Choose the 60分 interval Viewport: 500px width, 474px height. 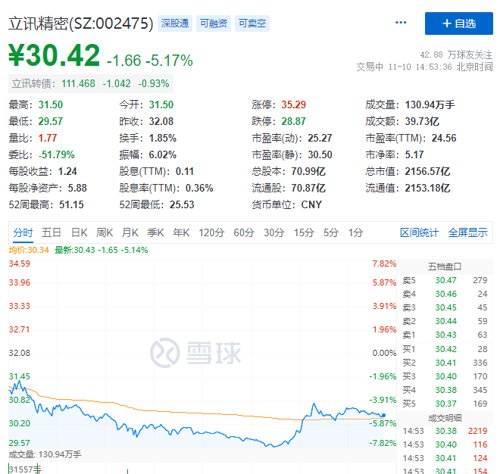click(244, 232)
